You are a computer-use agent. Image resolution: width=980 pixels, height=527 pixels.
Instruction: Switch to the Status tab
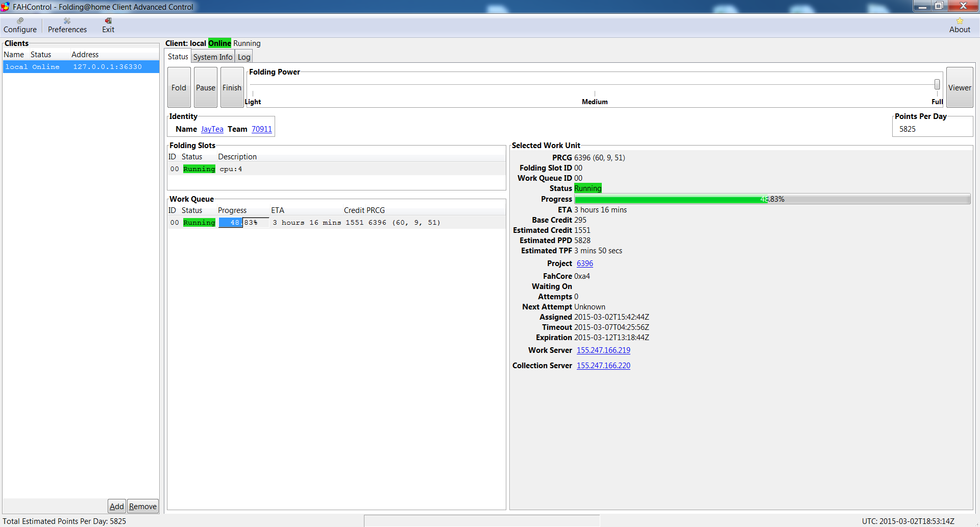click(178, 57)
